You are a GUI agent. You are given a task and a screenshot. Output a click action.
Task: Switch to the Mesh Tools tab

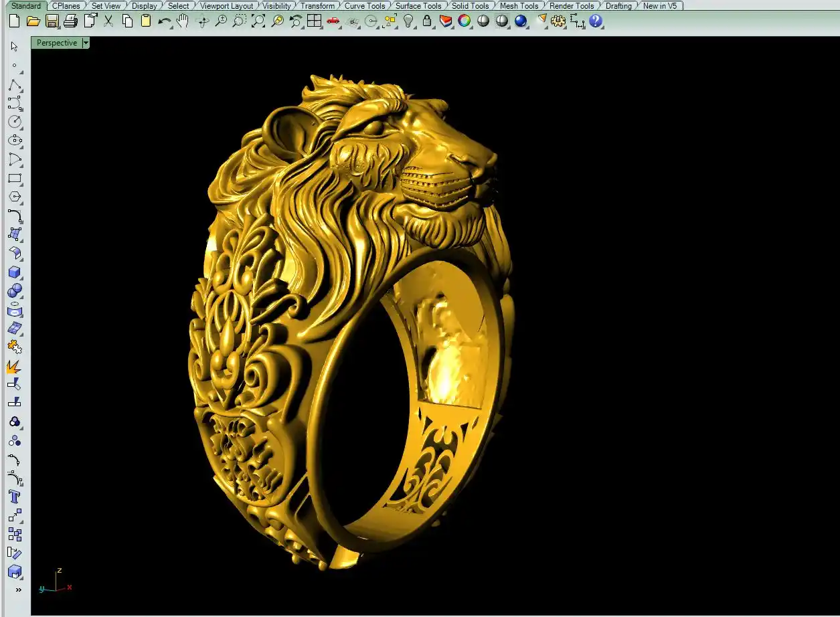tap(519, 5)
